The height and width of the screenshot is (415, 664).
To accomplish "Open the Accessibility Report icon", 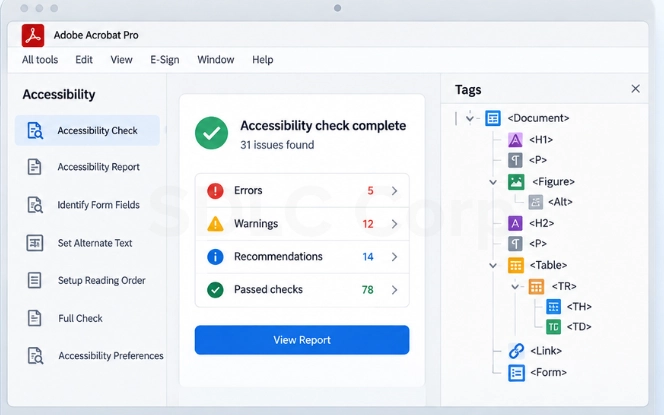I will [x=34, y=167].
